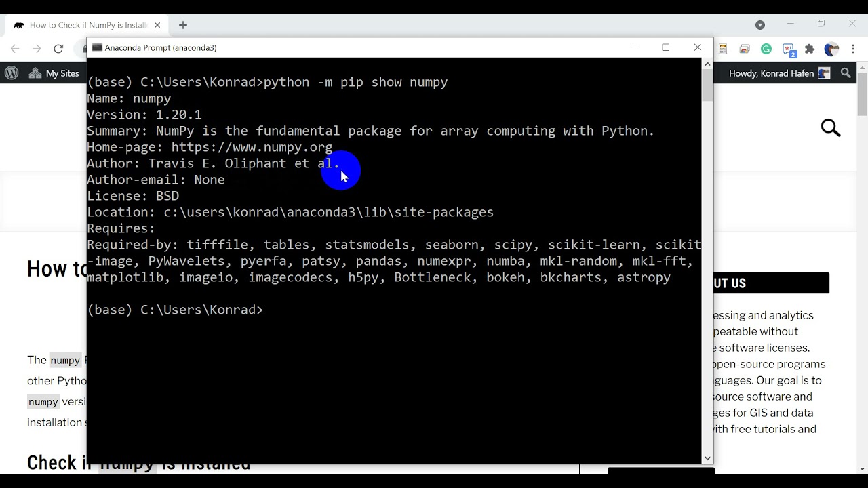Click the Chrome forward arrow
The height and width of the screenshot is (488, 868).
37,49
